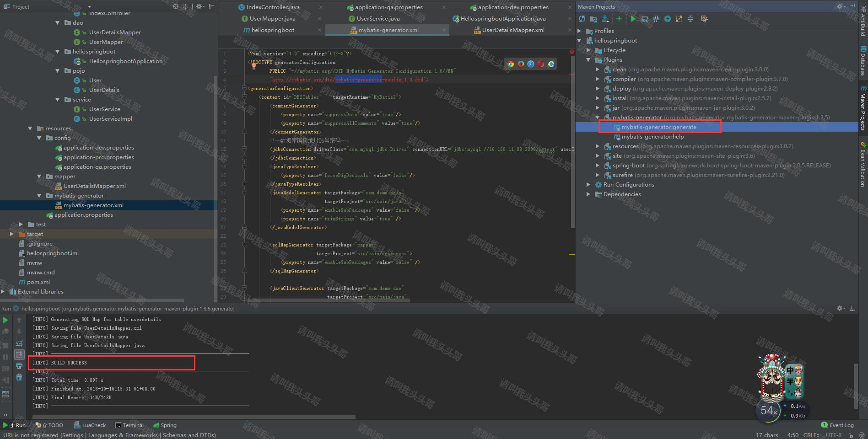The image size is (868, 439).
Task: Hide the Project tool window
Action: [211, 6]
